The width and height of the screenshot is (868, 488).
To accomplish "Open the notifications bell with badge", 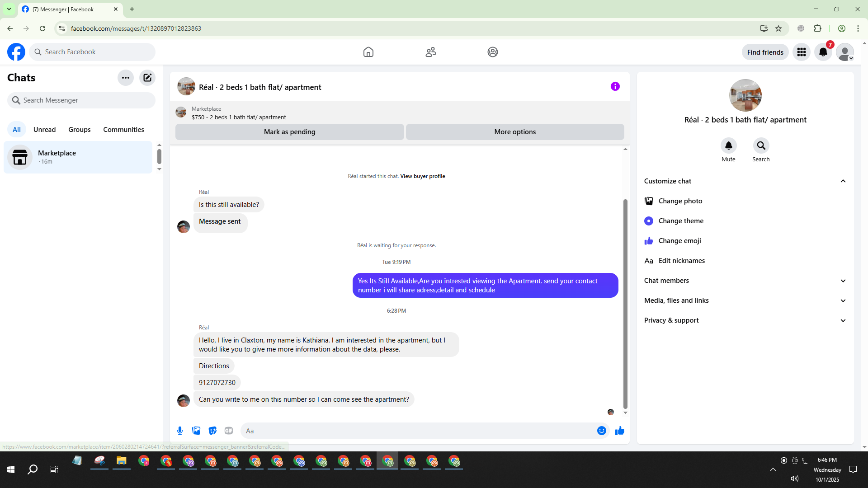I will pyautogui.click(x=823, y=52).
